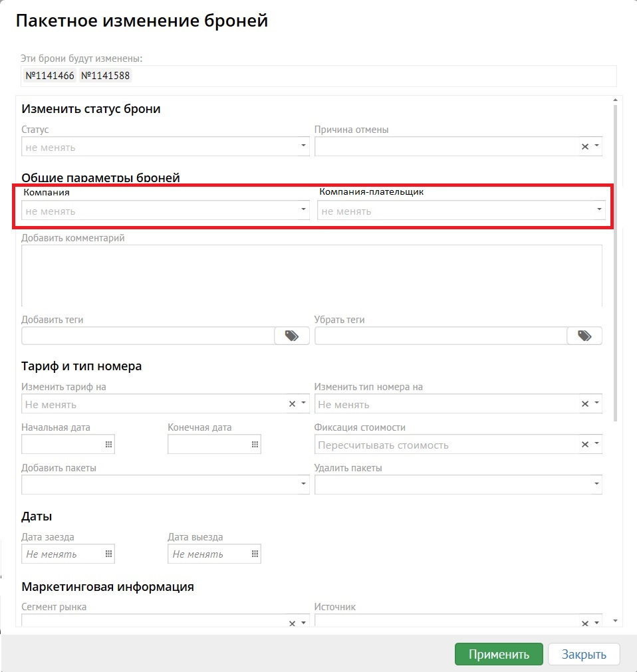Open calendar for Дата заезда

[x=108, y=554]
